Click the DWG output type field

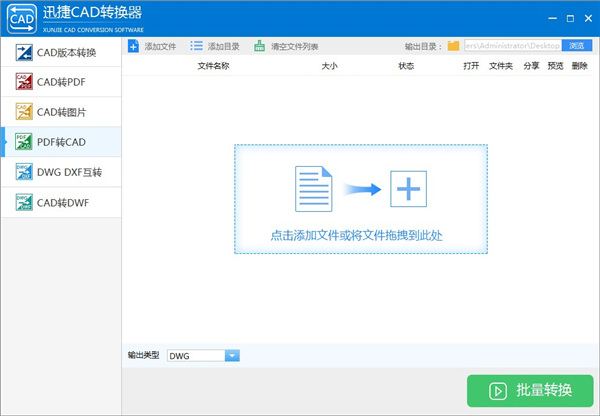click(196, 356)
